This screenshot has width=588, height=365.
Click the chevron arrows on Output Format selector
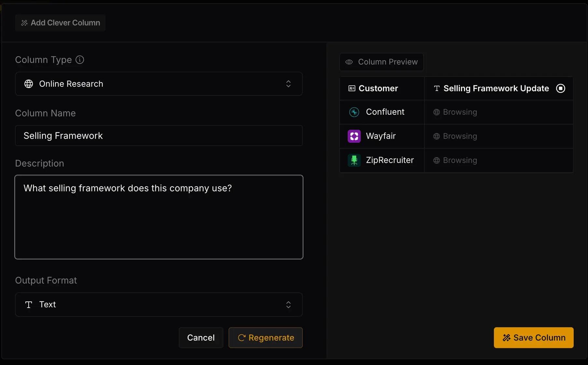288,304
